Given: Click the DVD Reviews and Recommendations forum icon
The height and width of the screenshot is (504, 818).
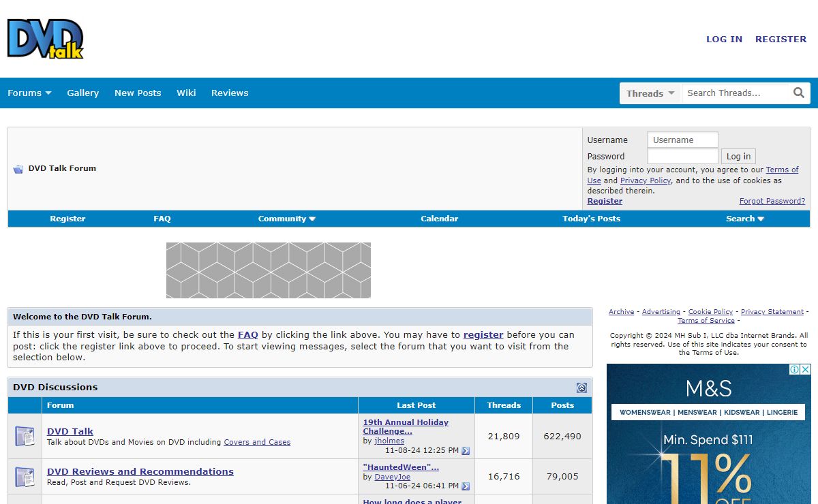Looking at the screenshot, I should click(25, 477).
